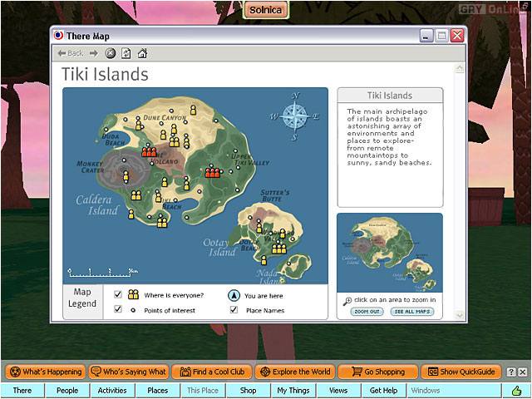Click the Caldera Island label
This screenshot has width=532, height=399.
pyautogui.click(x=97, y=205)
